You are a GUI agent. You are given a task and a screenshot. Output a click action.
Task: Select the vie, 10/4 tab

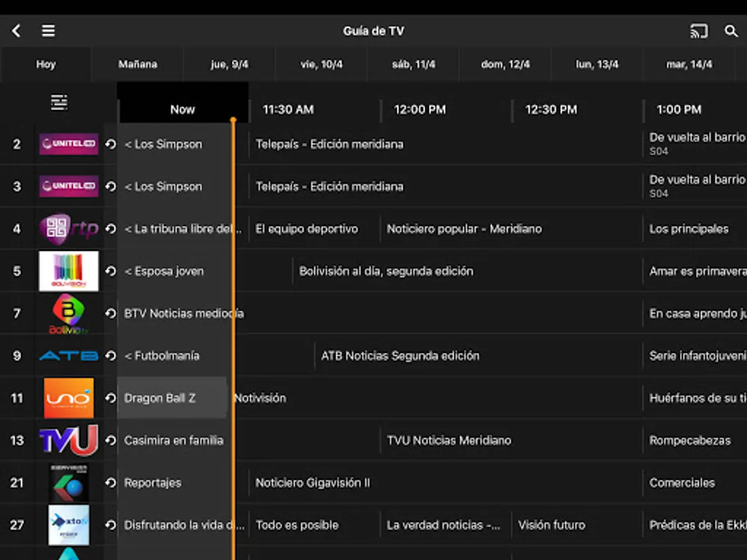click(x=322, y=64)
